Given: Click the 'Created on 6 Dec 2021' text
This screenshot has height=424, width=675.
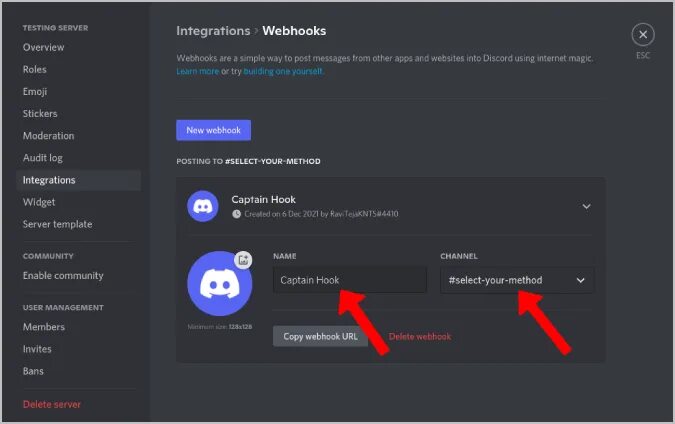Looking at the screenshot, I should coord(321,214).
